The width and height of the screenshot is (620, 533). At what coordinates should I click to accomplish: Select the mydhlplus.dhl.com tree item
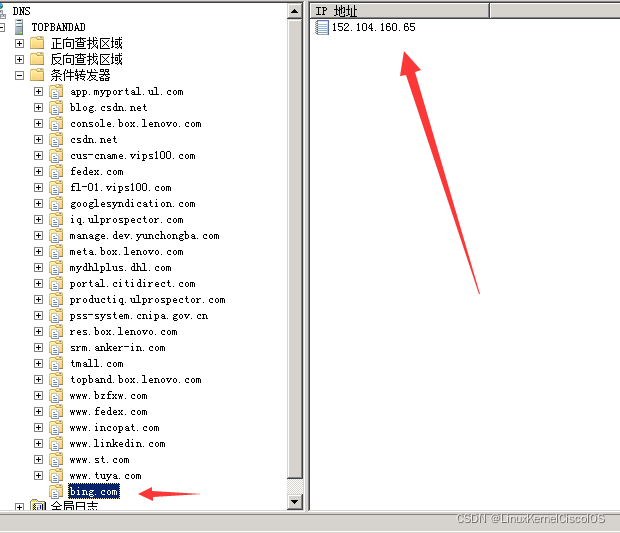pyautogui.click(x=121, y=268)
